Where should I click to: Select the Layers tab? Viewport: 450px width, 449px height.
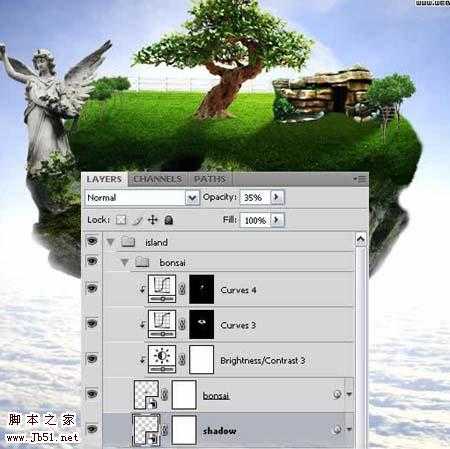pyautogui.click(x=104, y=179)
